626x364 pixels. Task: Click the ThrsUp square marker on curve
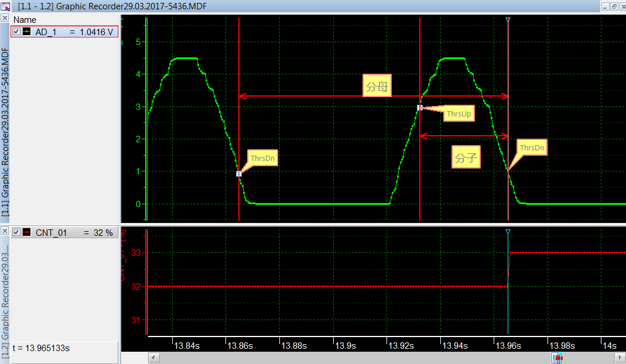pos(420,108)
